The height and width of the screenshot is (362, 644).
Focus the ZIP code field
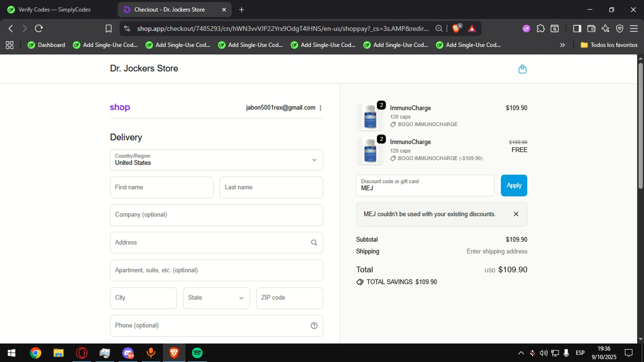coord(289,298)
